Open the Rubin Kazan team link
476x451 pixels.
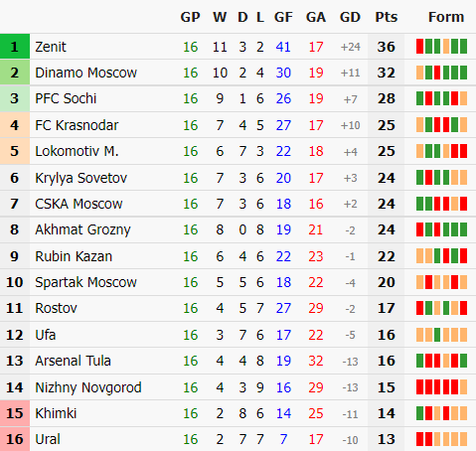point(74,256)
